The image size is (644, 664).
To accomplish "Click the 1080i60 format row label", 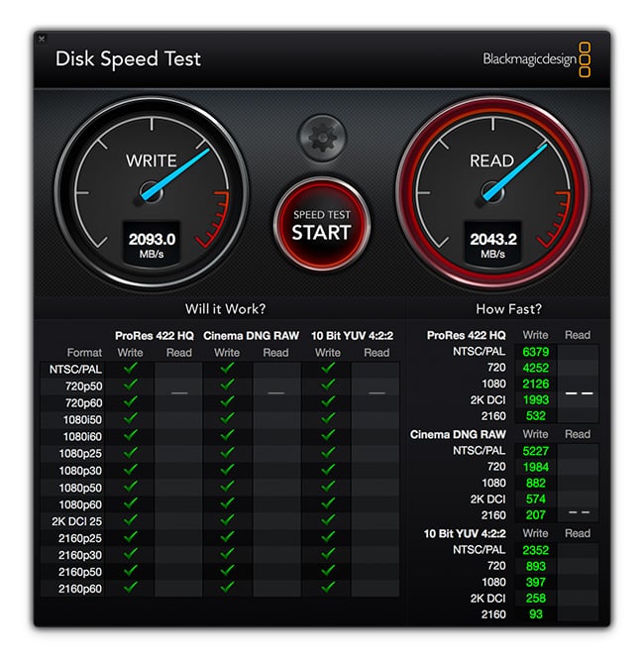I will pyautogui.click(x=82, y=437).
